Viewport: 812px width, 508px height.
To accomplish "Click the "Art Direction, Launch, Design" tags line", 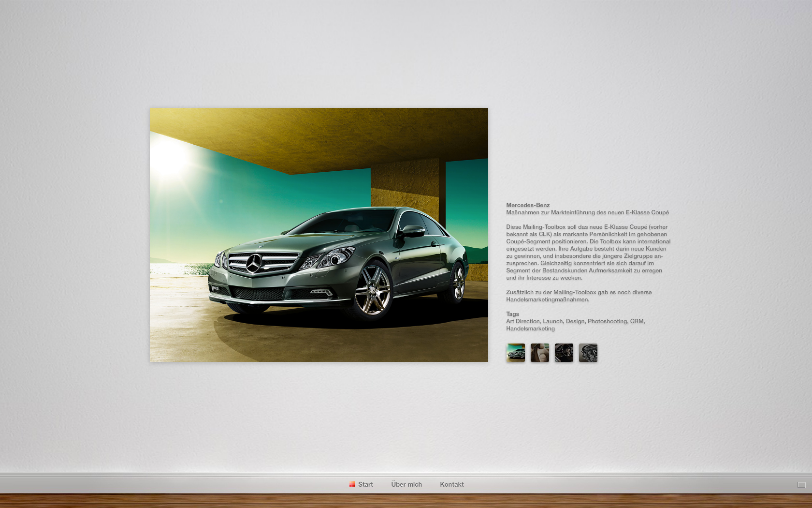I will click(x=576, y=321).
